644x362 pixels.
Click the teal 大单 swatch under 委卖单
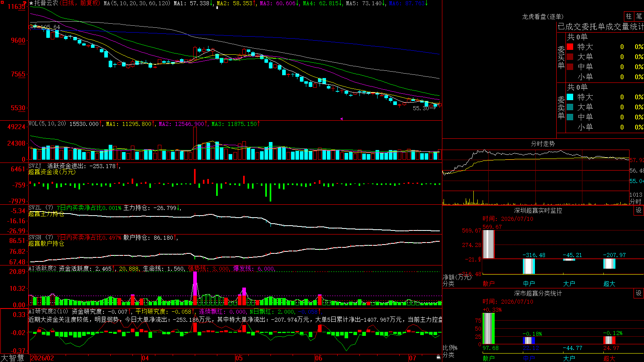(x=570, y=107)
